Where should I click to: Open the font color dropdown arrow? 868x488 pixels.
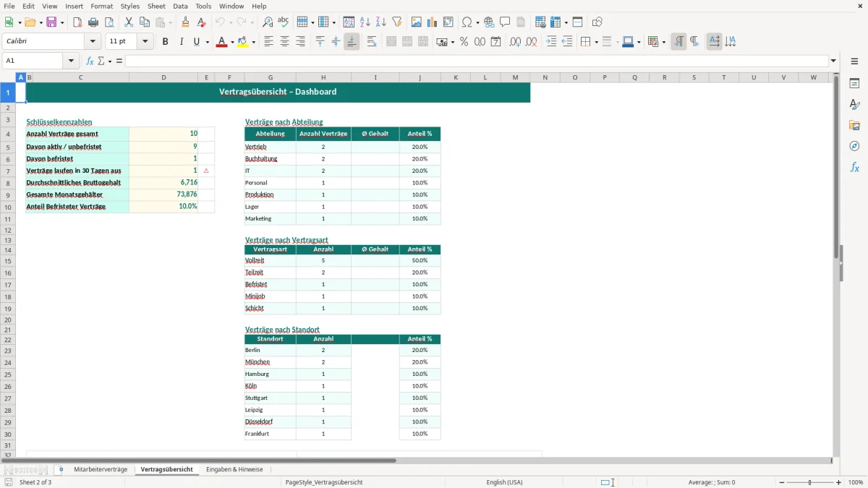231,42
